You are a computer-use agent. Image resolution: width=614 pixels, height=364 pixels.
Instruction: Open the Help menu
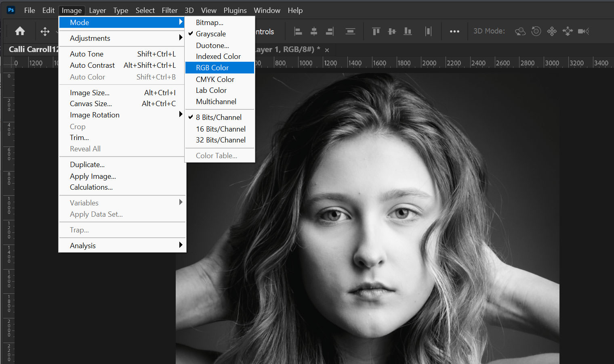(x=295, y=10)
